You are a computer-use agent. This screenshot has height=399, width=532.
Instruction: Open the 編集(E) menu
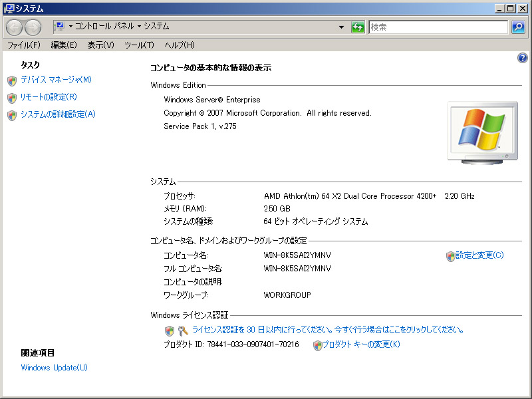64,45
